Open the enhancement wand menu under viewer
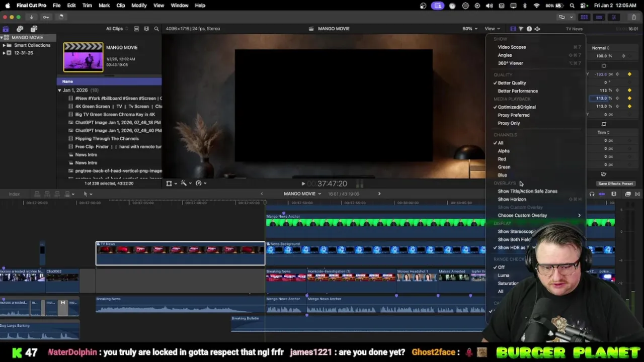This screenshot has height=362, width=644. [x=186, y=184]
